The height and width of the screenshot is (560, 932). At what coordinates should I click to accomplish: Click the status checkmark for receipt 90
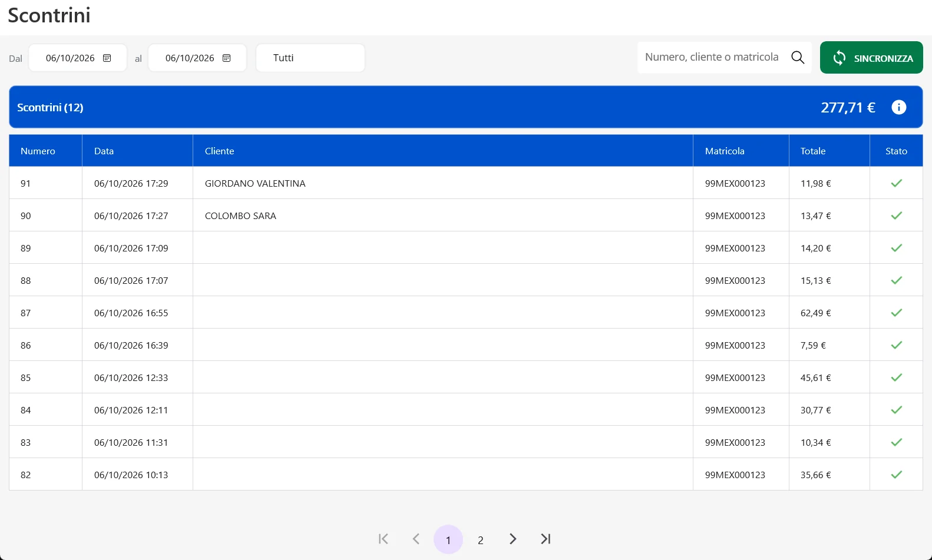(x=896, y=216)
